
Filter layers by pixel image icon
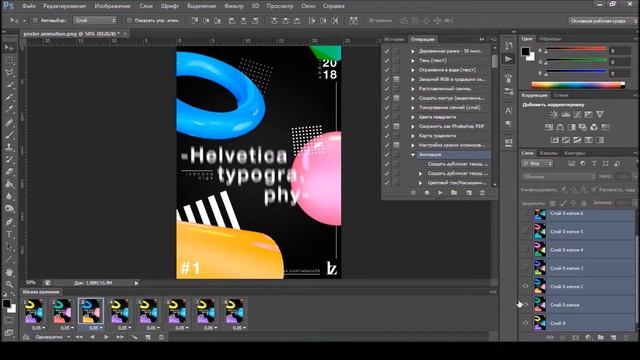pyautogui.click(x=571, y=164)
